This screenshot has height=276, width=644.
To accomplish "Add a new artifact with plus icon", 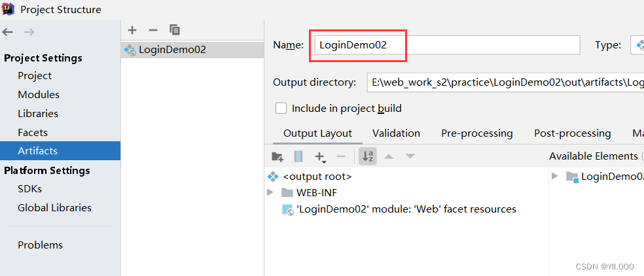I will pos(132,29).
